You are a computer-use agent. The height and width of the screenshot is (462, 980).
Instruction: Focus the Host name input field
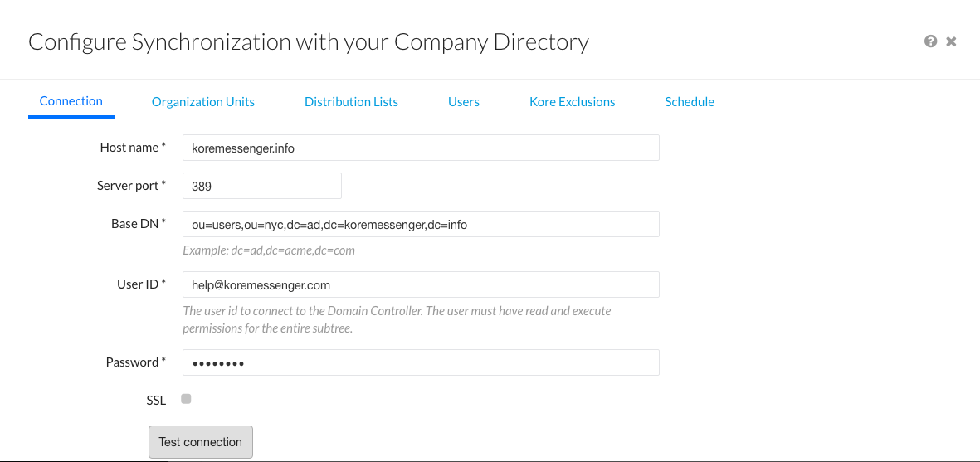(421, 148)
